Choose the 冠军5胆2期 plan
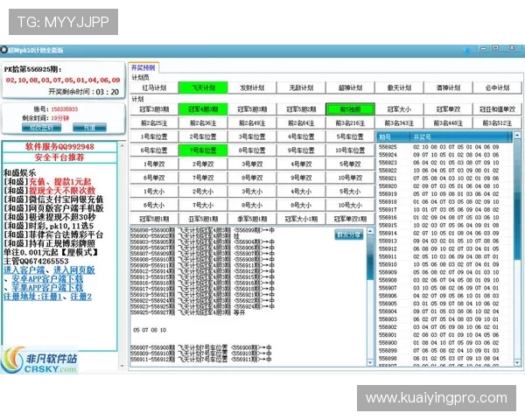Viewport: 525px width, 420px height. [x=301, y=109]
